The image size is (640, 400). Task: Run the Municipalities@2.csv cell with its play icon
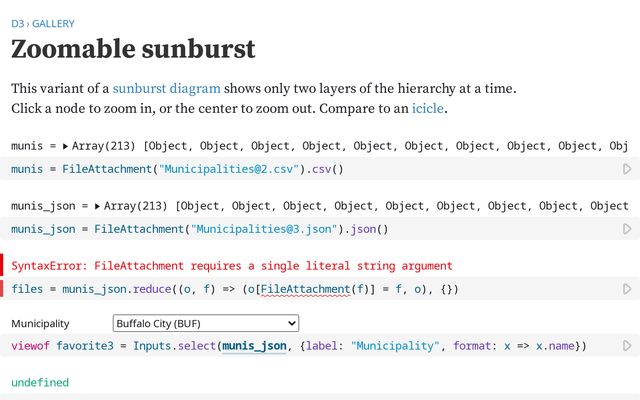tap(627, 169)
